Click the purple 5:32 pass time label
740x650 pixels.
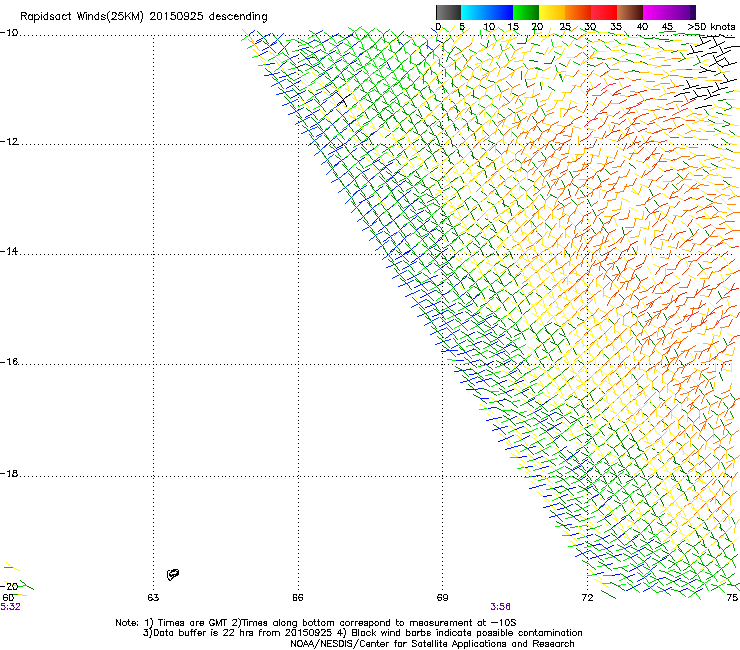point(10,607)
